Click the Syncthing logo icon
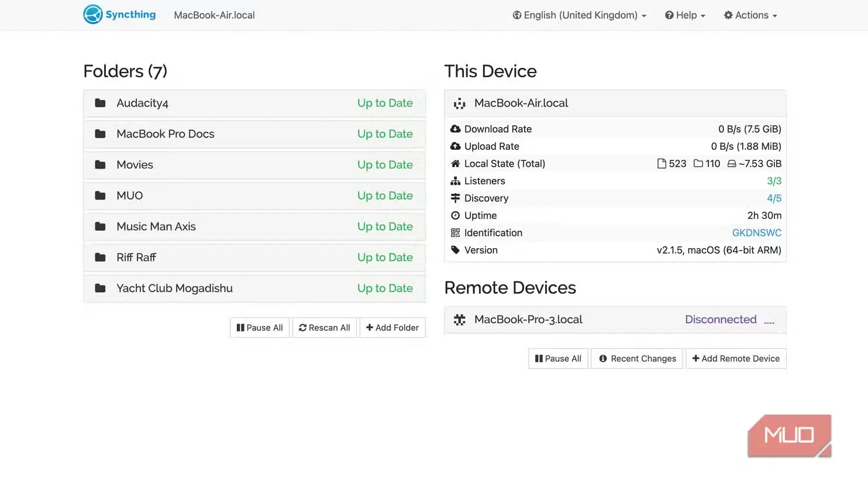This screenshot has height=494, width=868. [93, 15]
